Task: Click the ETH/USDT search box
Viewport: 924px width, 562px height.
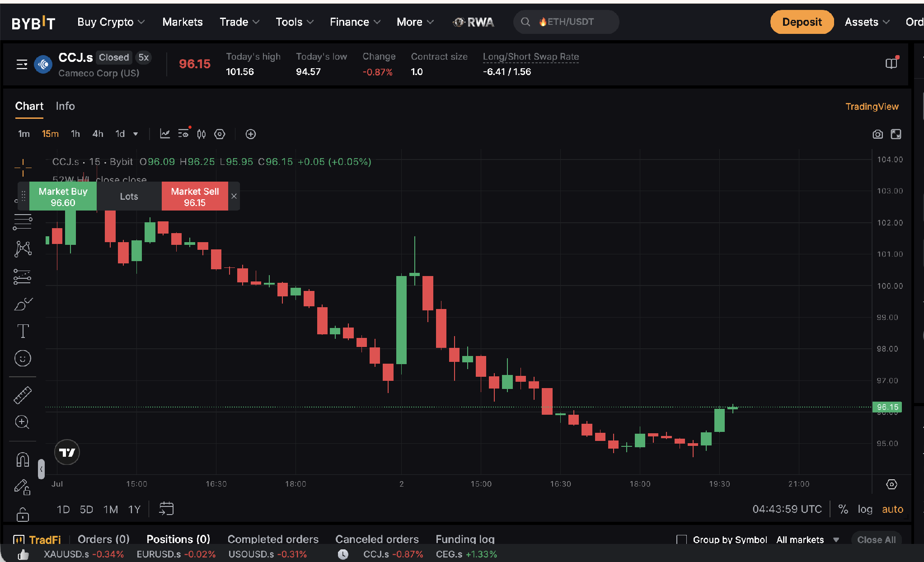Action: click(566, 22)
